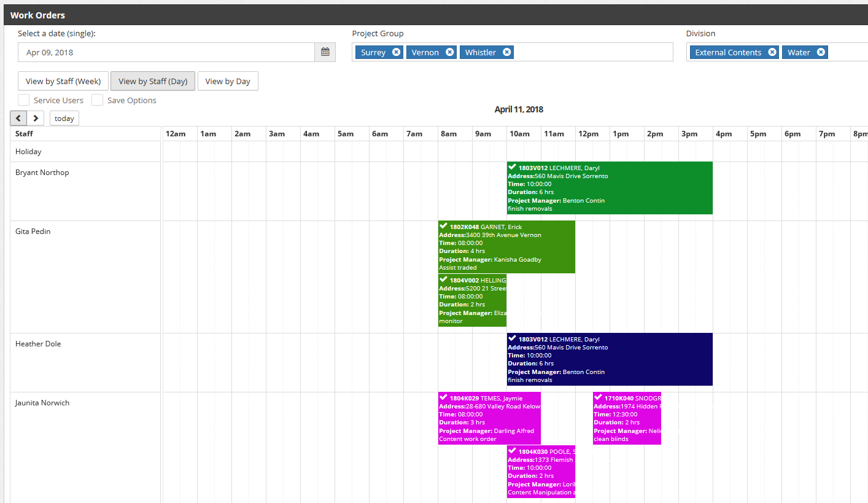The height and width of the screenshot is (503, 868).
Task: Select View by Staff (Day) view
Action: pyautogui.click(x=153, y=81)
